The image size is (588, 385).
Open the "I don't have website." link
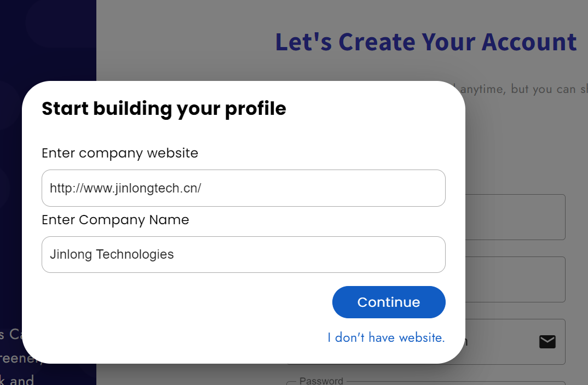tap(386, 337)
